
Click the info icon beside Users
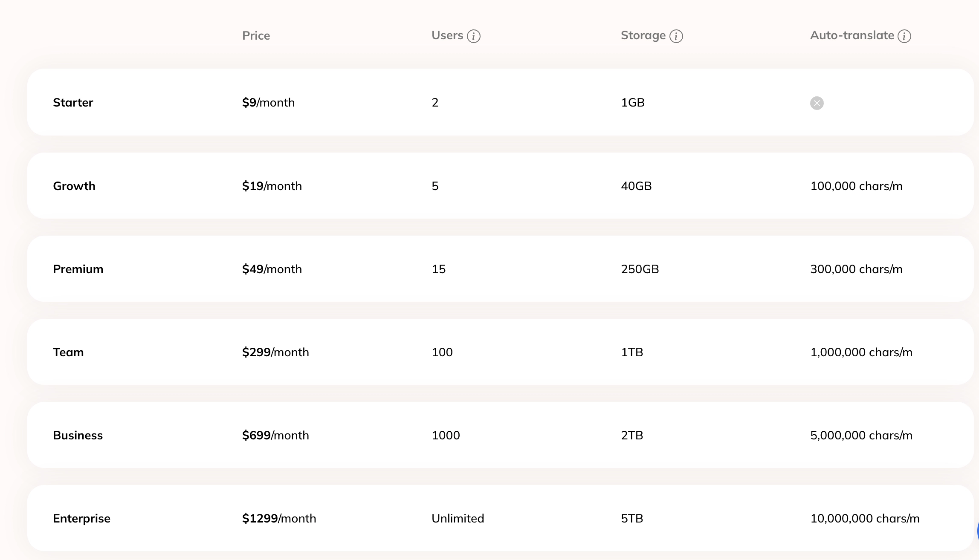(x=473, y=36)
